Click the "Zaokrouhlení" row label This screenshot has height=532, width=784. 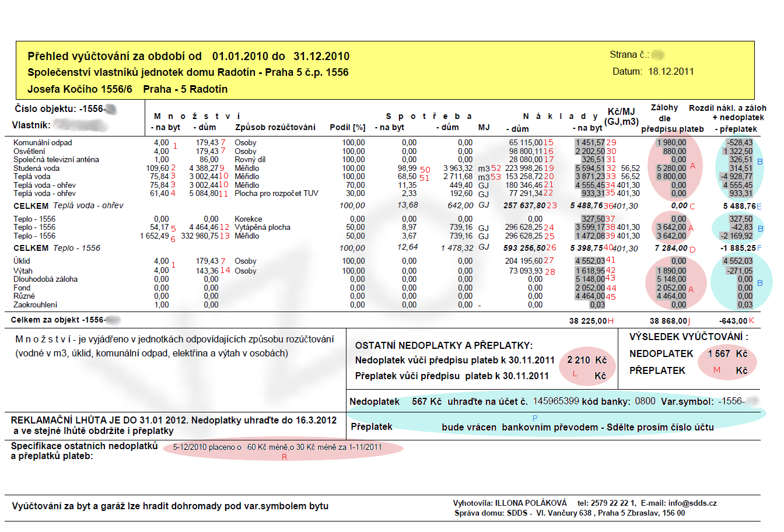[35, 305]
